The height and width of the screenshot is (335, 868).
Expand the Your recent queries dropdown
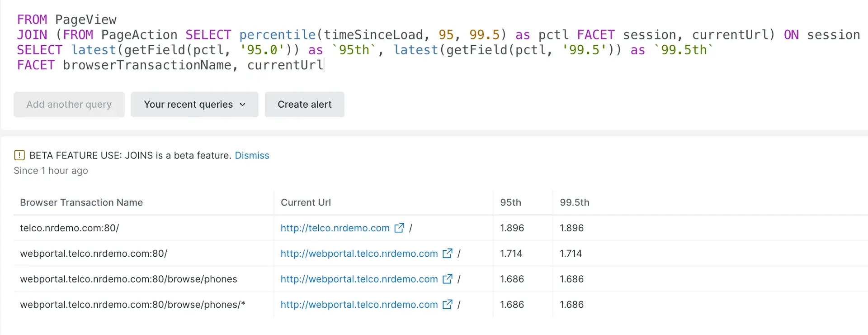(x=194, y=105)
